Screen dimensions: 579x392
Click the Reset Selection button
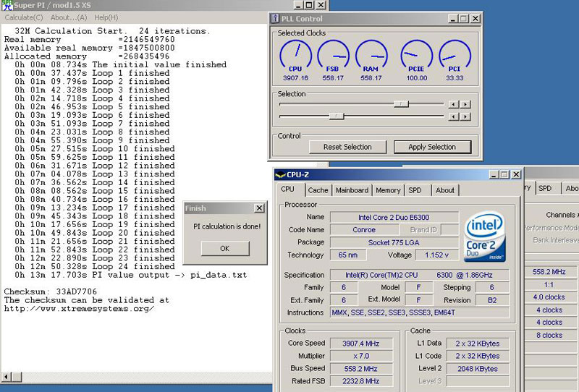347,147
